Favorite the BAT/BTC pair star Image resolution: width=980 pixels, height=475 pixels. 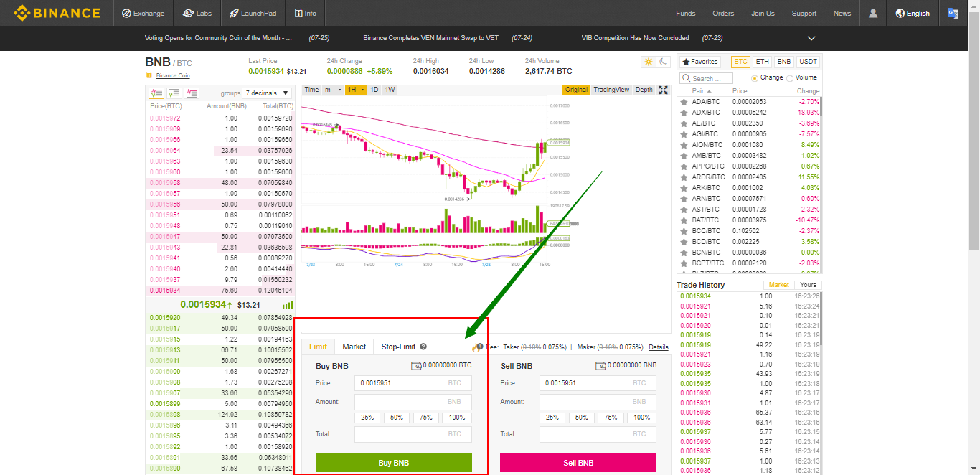tap(684, 220)
